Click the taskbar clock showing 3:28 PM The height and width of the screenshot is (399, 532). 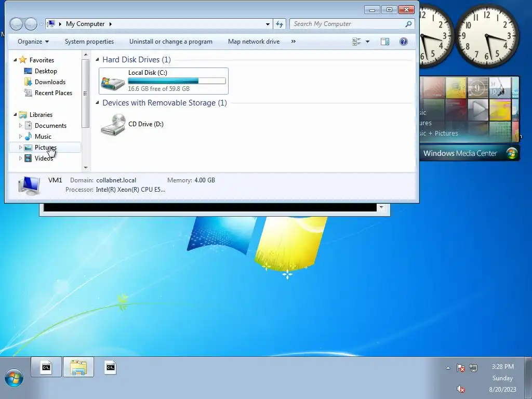click(x=502, y=366)
